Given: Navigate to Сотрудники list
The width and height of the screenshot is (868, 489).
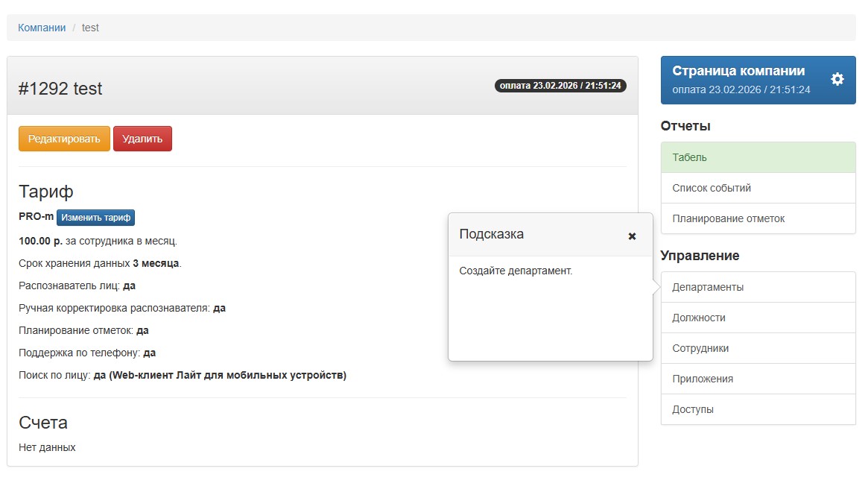Looking at the screenshot, I should (758, 348).
